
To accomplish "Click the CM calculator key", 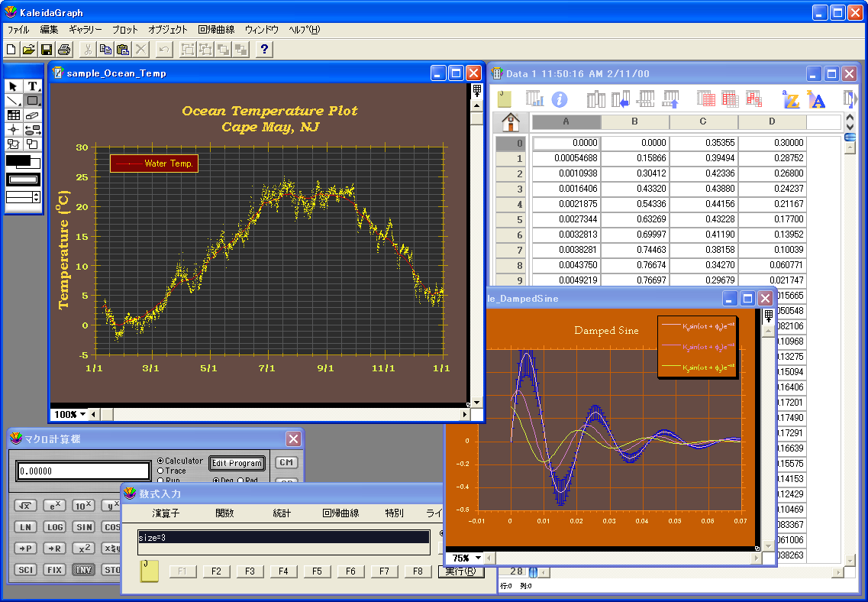I will tap(286, 462).
